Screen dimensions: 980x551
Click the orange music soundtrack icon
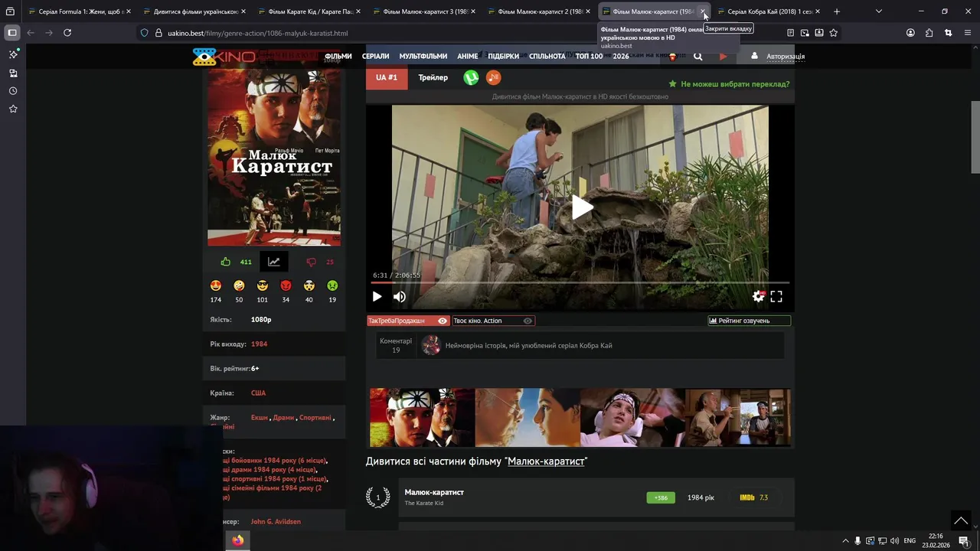[493, 77]
